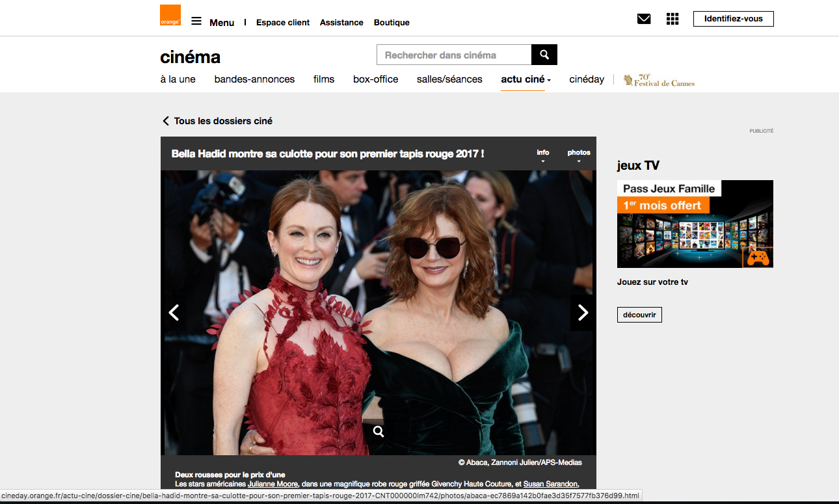Click the Orange logo icon
The height and width of the screenshot is (504, 839).
click(x=170, y=16)
